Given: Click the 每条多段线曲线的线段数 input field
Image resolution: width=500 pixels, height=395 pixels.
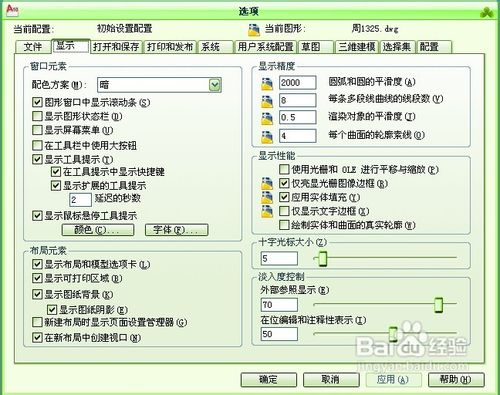Looking at the screenshot, I should pyautogui.click(x=298, y=100).
